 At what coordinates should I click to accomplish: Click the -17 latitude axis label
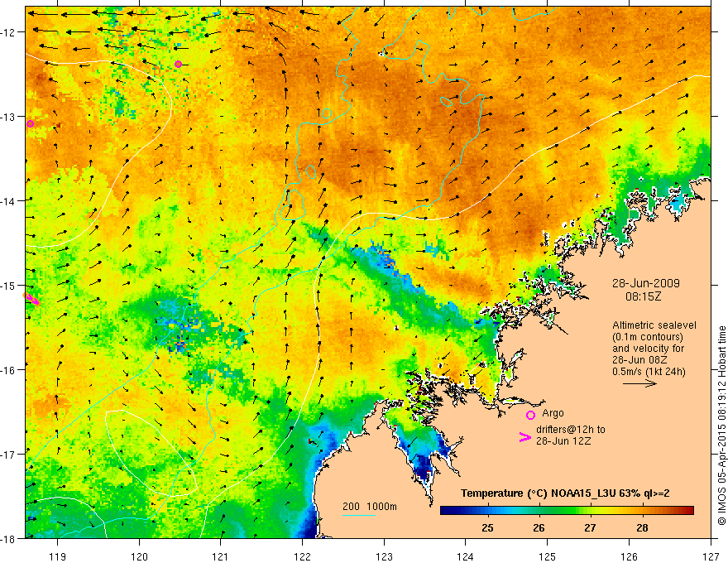point(9,455)
